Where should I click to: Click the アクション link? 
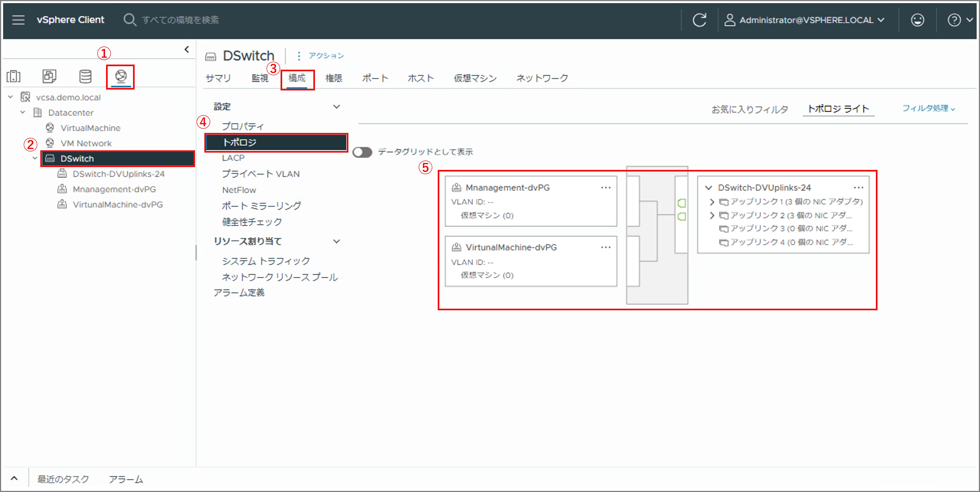click(326, 55)
